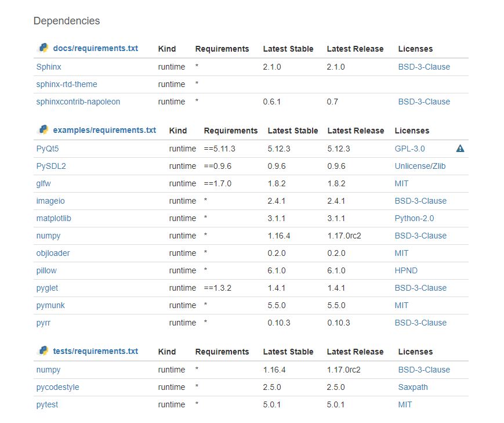Click runtime kind on matplotlib row
The height and width of the screenshot is (423, 504).
[183, 218]
